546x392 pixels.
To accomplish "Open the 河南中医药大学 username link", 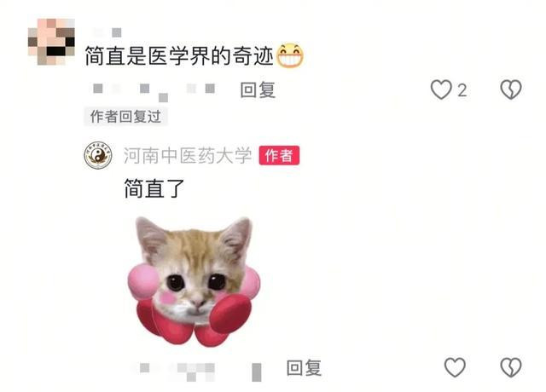I will point(188,155).
